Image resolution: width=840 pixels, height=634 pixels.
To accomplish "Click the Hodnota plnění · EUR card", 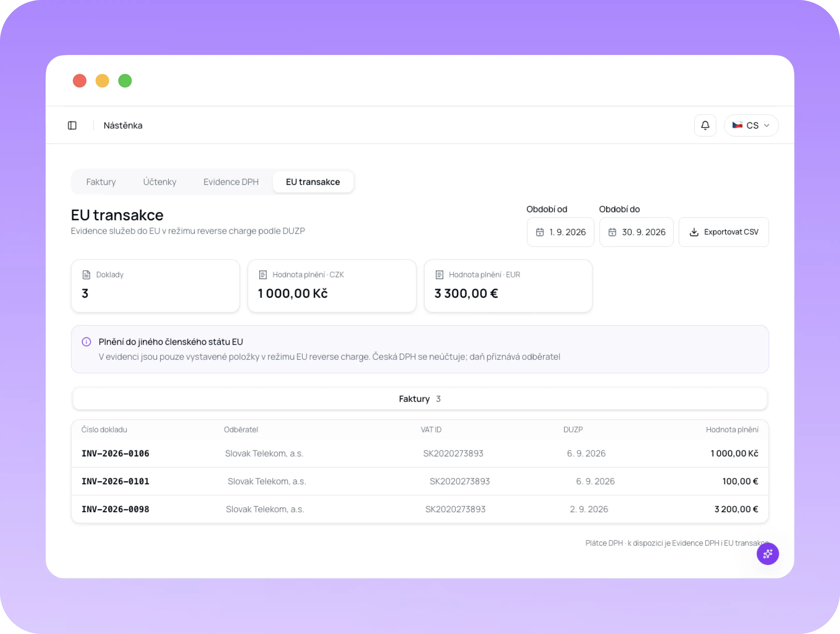I will pos(508,286).
